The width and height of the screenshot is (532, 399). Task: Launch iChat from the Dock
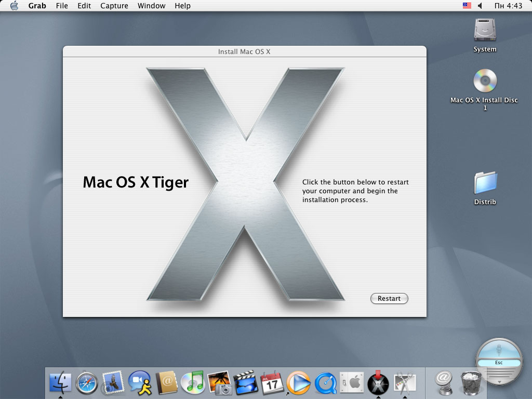coord(139,383)
